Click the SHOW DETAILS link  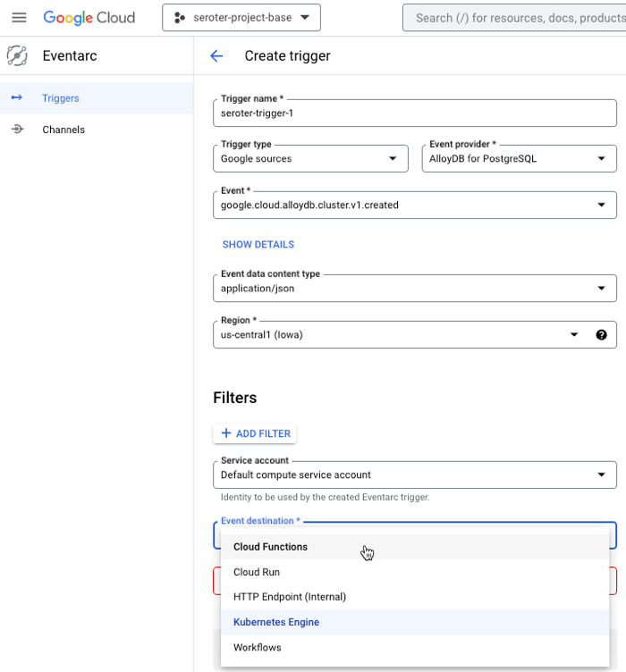[258, 244]
